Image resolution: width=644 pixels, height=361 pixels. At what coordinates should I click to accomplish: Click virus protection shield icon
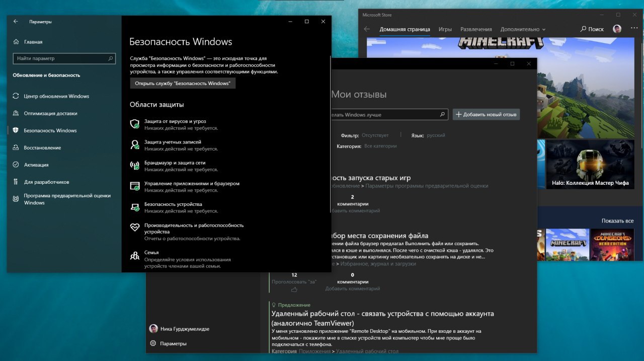[134, 124]
